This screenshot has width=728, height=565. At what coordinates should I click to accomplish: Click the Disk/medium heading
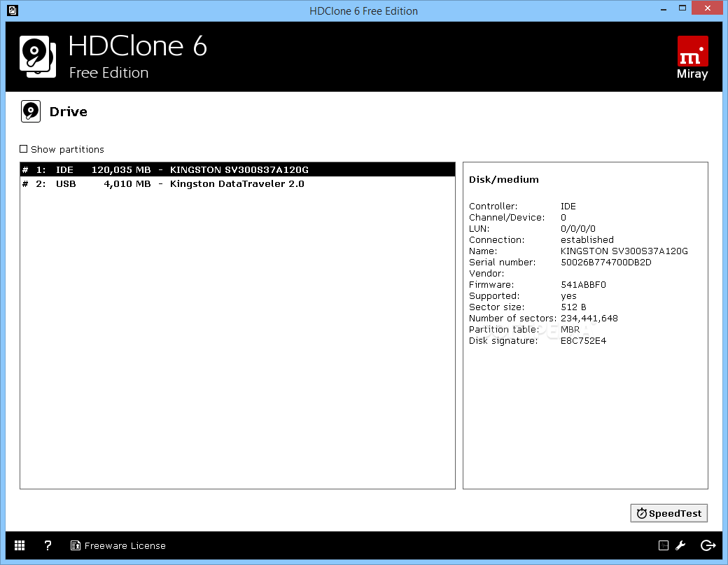[504, 180]
